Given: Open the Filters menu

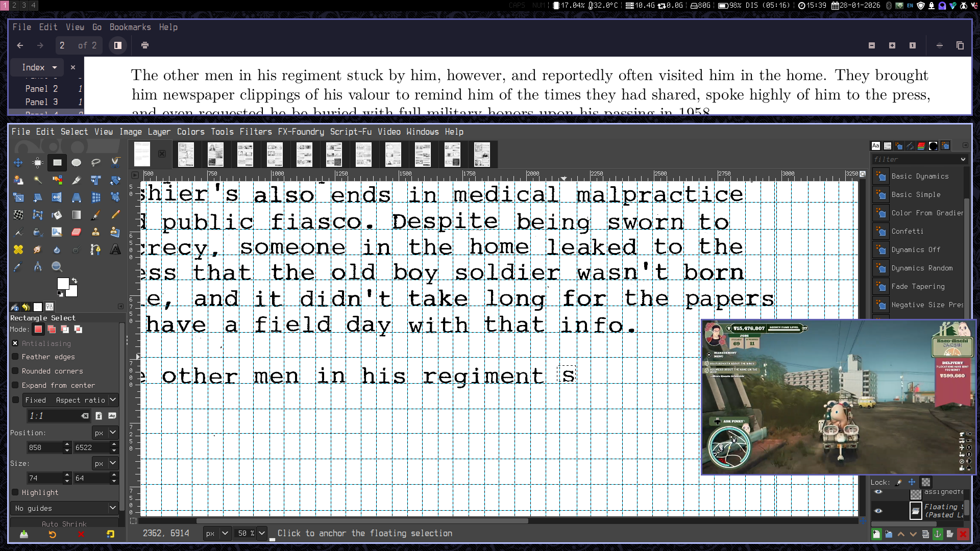Looking at the screenshot, I should tap(255, 132).
